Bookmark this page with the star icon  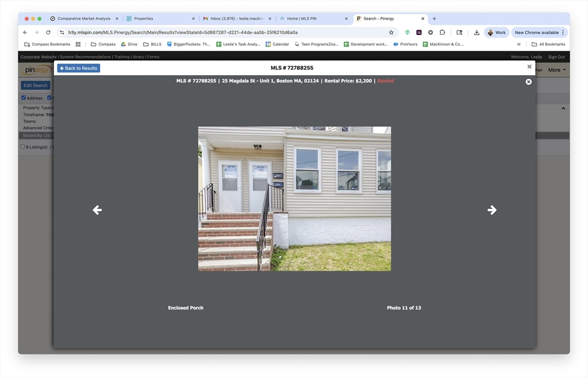(x=391, y=33)
